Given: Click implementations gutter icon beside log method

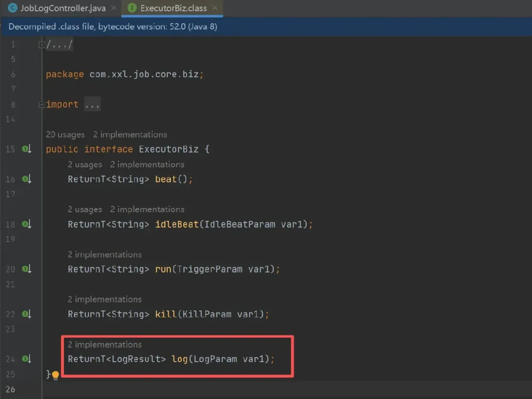Looking at the screenshot, I should click(x=27, y=359).
